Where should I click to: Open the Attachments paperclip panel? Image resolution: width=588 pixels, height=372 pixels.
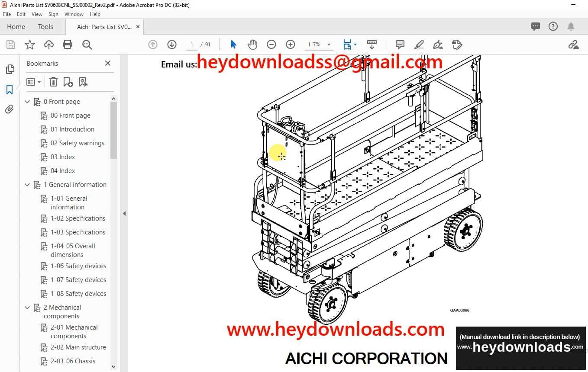click(10, 109)
